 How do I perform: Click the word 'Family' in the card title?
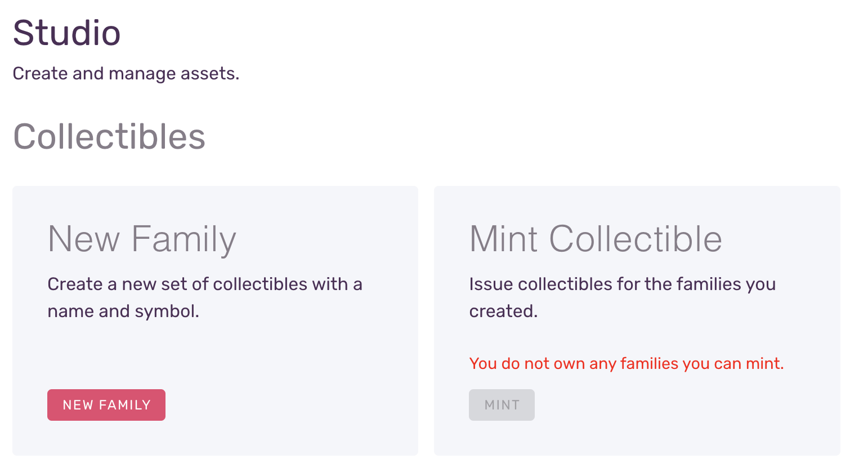point(184,239)
